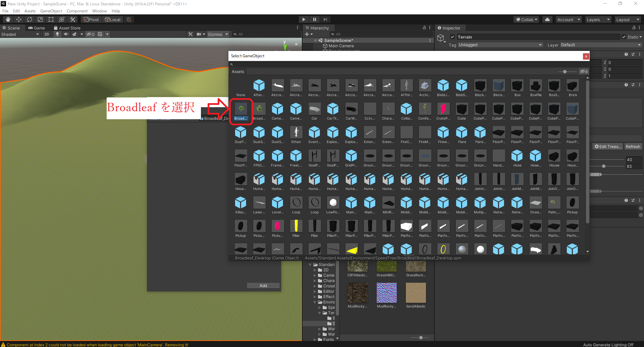Toggle scene audio speaker icon
The width and height of the screenshot is (644, 347).
coord(66,34)
